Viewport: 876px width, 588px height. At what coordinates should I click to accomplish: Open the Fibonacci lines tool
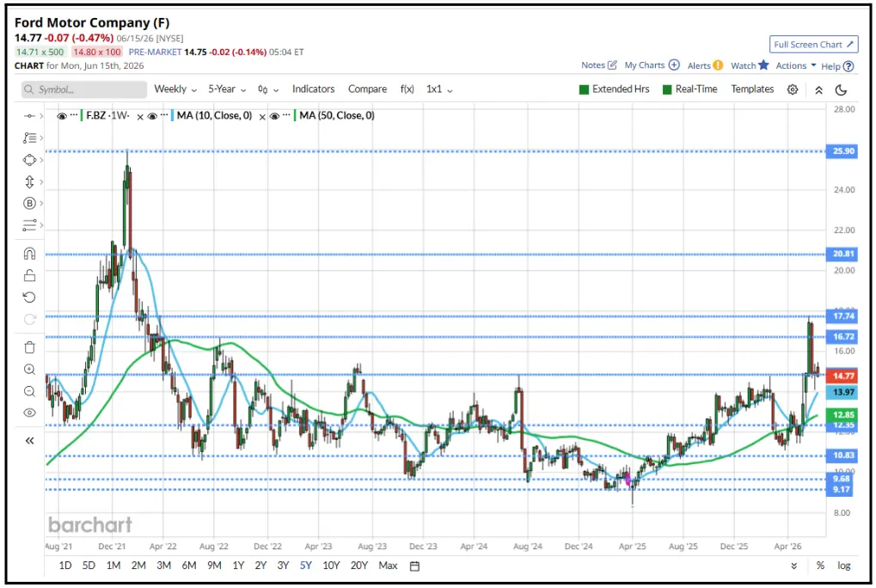click(29, 138)
